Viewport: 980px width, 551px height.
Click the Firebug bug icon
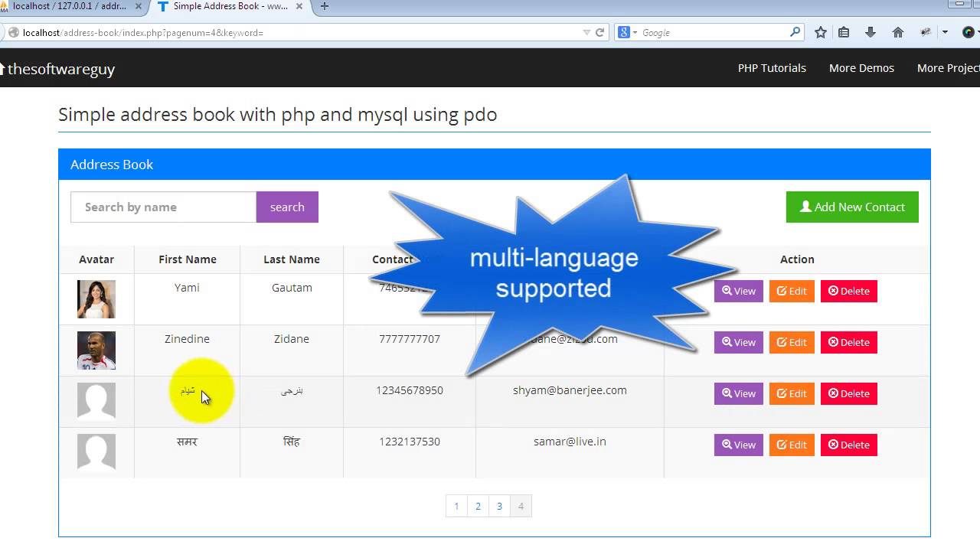(926, 32)
